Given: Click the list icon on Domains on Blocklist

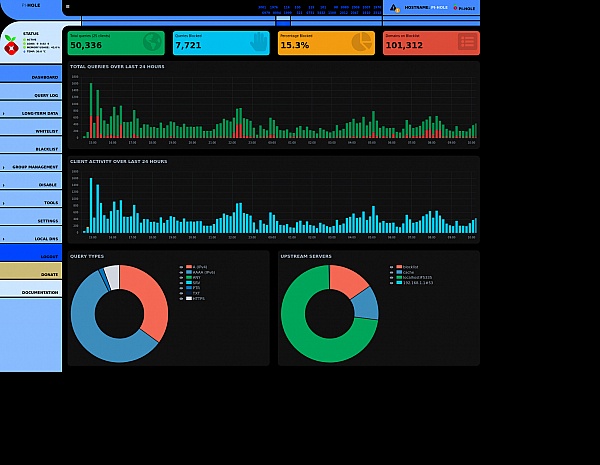Looking at the screenshot, I should 468,42.
